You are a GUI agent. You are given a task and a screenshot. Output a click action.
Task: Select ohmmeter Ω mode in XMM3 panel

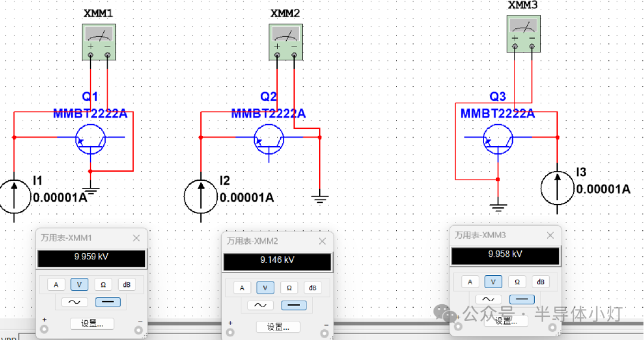click(517, 282)
